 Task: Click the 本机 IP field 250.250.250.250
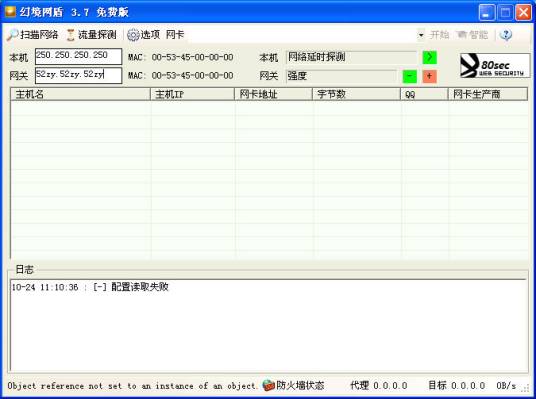point(78,56)
